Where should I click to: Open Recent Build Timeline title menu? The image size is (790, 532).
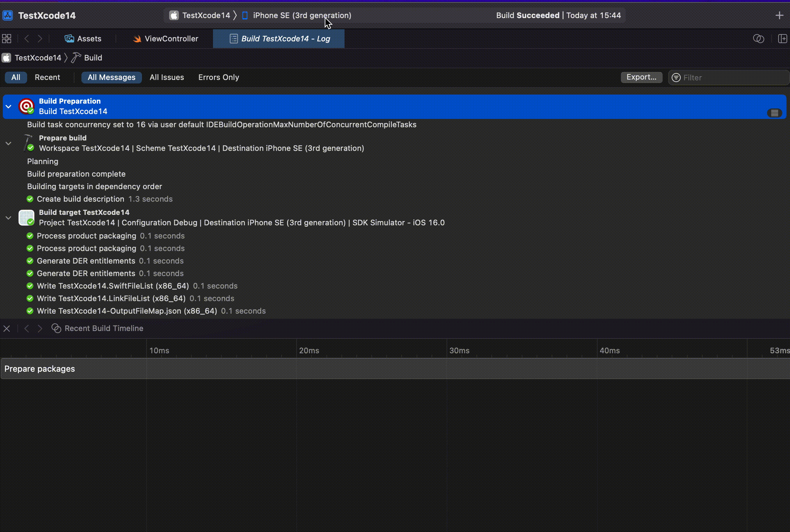tap(104, 329)
